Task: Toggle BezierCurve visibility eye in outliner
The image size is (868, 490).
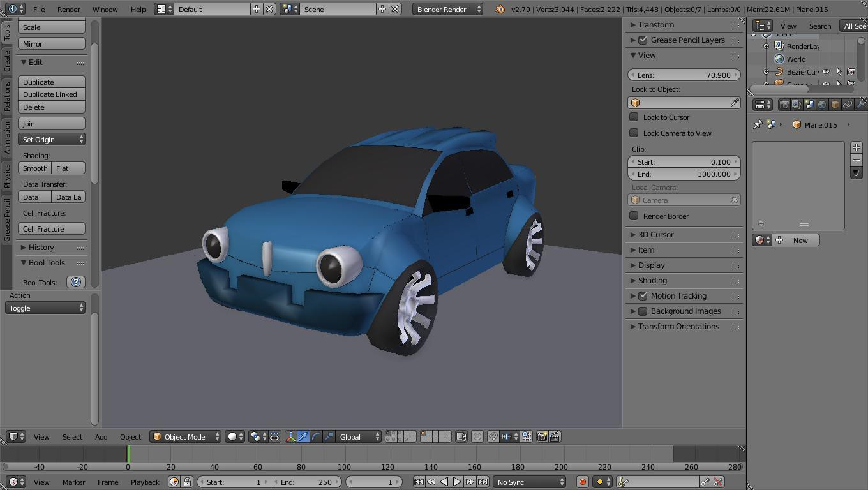Action: coord(826,72)
